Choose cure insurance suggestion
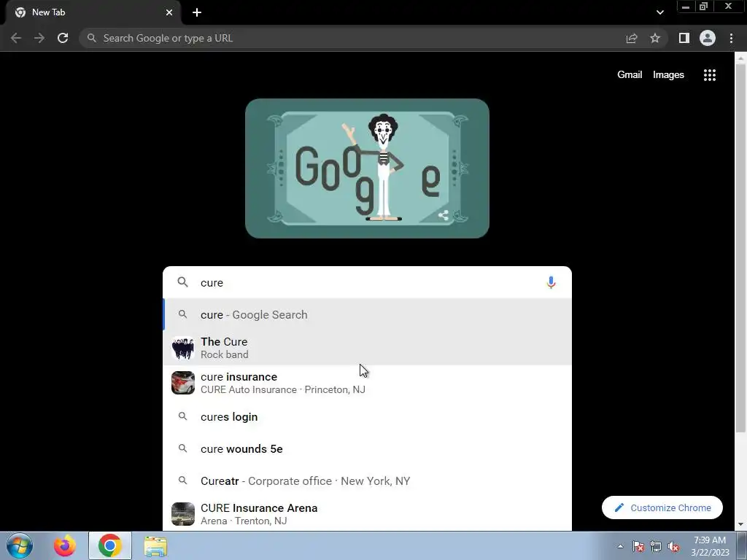Screen dimensions: 747x560 point(368,383)
